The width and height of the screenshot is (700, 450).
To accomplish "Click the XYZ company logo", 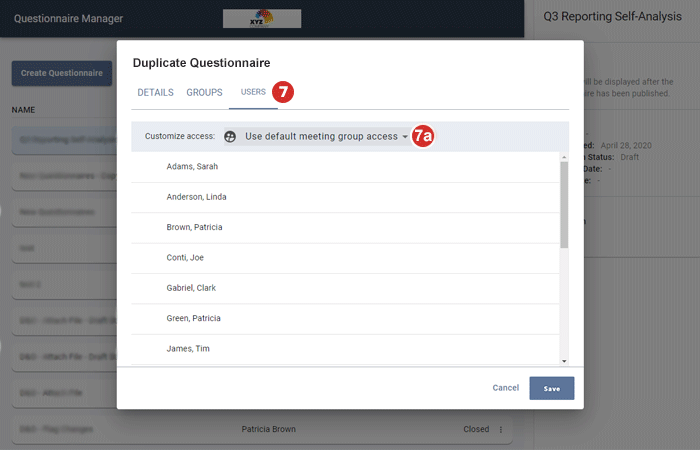I will pos(262,18).
